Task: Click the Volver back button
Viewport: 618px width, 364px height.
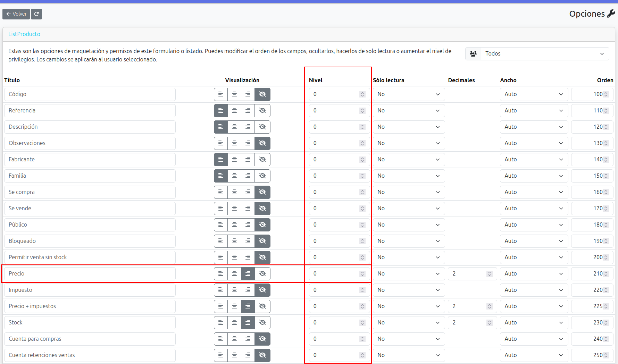Action: [x=16, y=14]
